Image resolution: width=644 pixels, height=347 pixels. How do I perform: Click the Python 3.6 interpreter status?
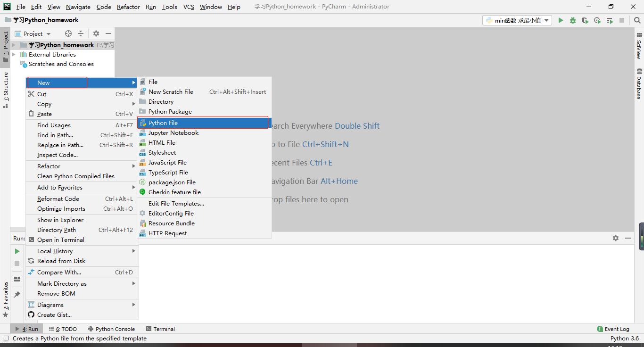tap(625, 339)
